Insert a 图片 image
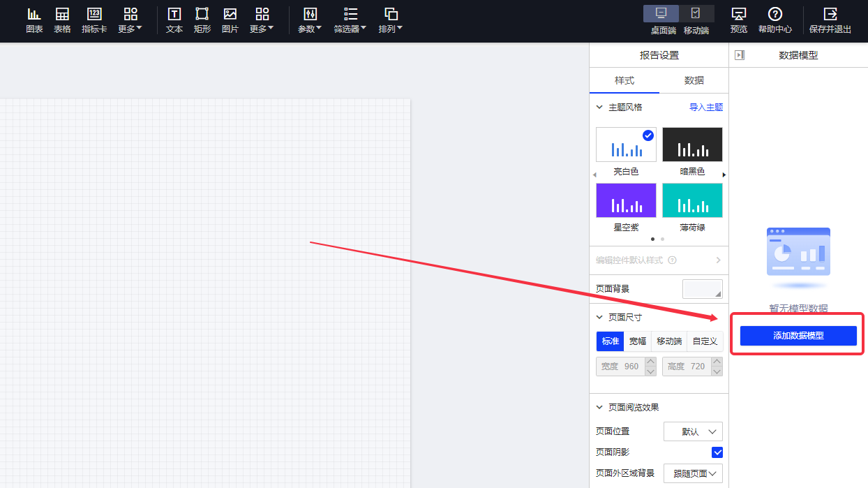 (230, 20)
